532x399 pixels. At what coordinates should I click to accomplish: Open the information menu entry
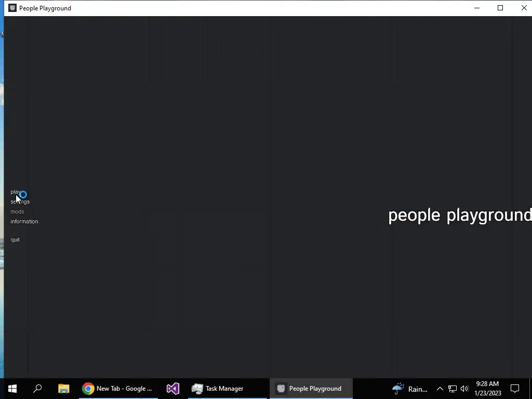click(24, 221)
